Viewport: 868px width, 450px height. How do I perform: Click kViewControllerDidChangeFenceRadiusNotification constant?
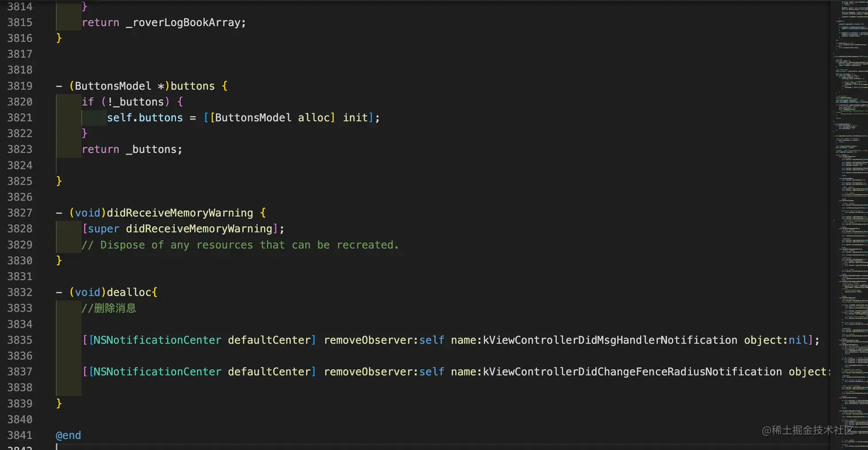632,372
